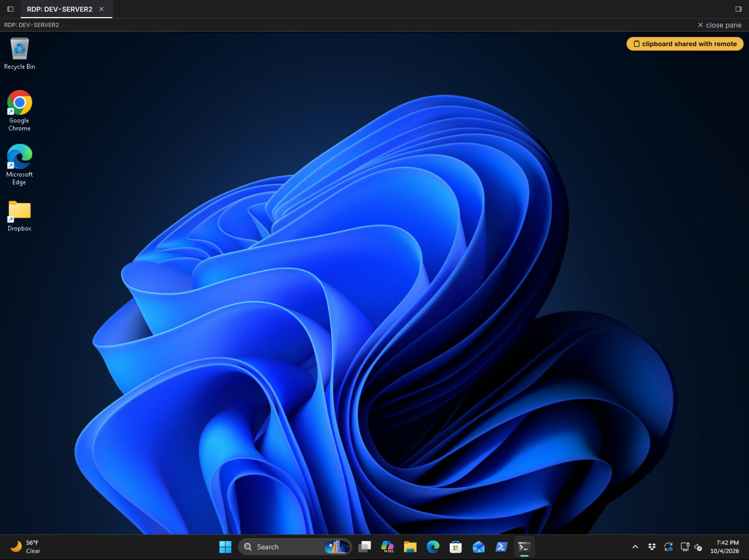The height and width of the screenshot is (560, 749).
Task: Open Microsoft Store from the taskbar
Action: click(x=456, y=547)
